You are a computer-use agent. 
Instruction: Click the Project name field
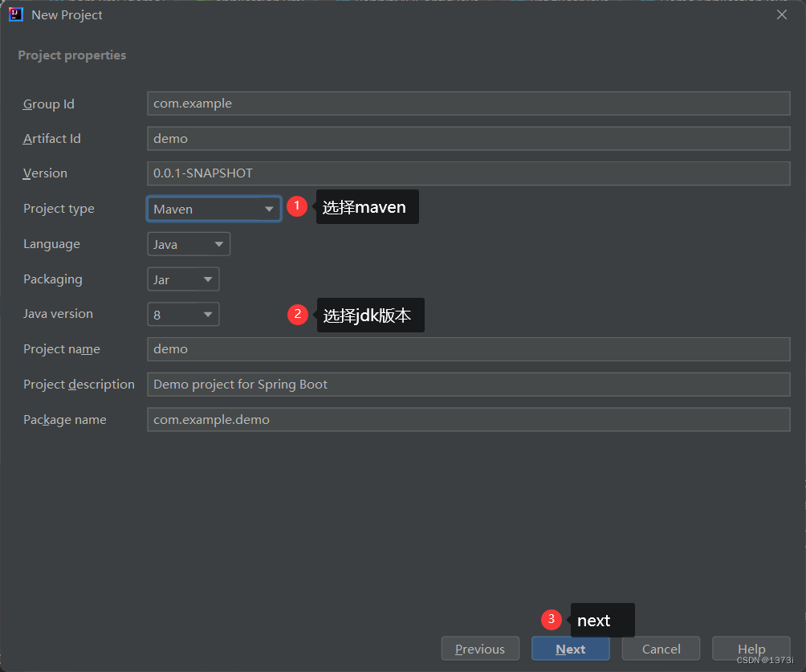click(468, 348)
